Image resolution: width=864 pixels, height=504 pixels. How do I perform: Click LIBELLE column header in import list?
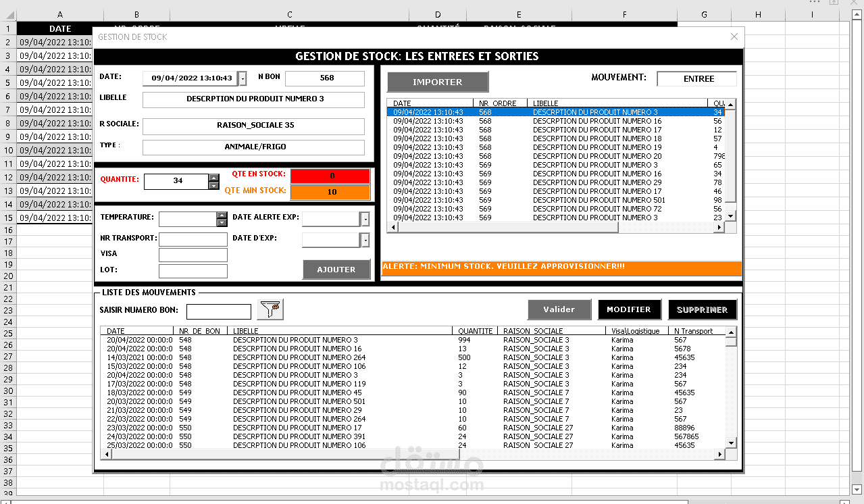coord(617,103)
